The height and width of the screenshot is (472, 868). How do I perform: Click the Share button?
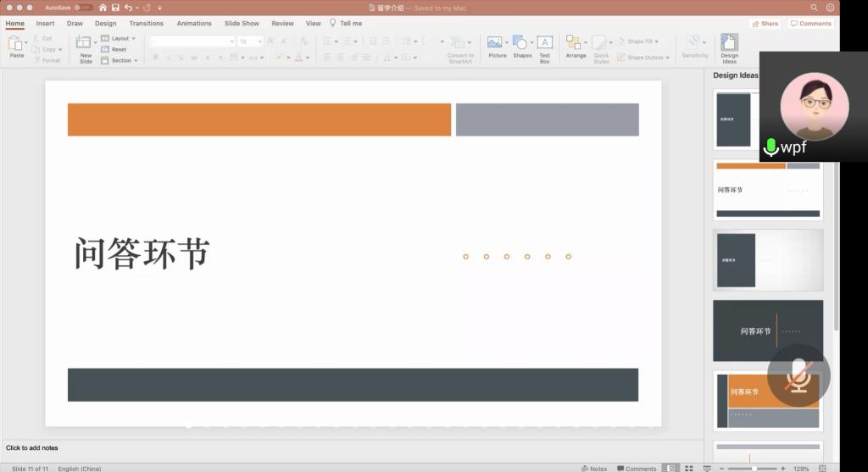coord(765,24)
